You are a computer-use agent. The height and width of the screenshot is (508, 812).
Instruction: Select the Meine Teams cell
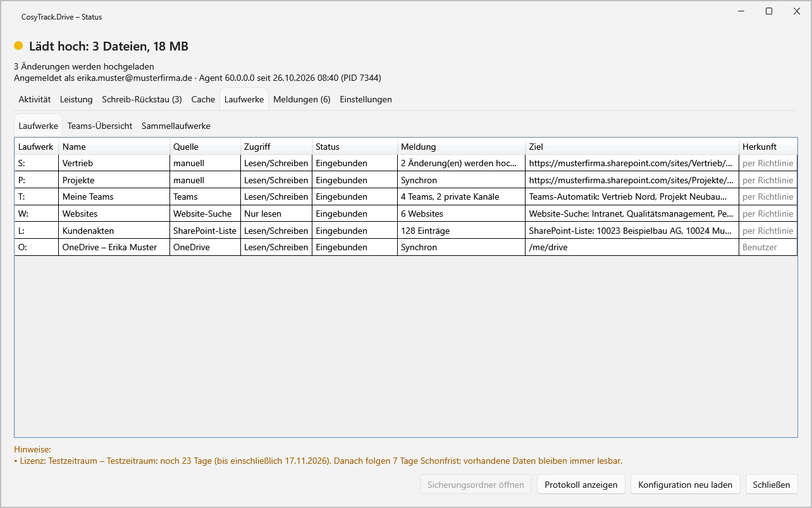[x=114, y=197]
